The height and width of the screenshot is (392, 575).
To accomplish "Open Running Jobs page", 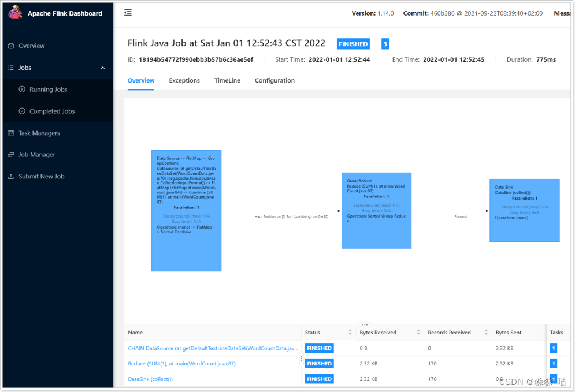I will point(48,89).
